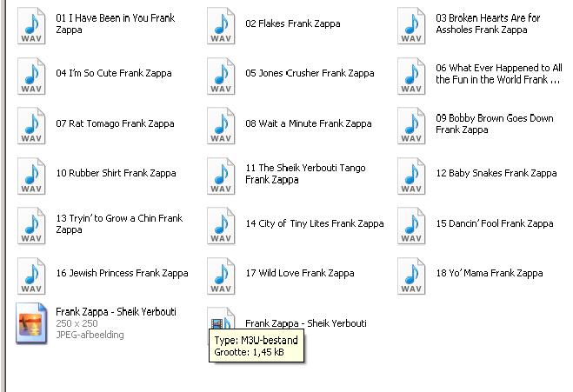Select name '13 Tryin' to Grow a Chin Frank Zappa'

(119, 224)
